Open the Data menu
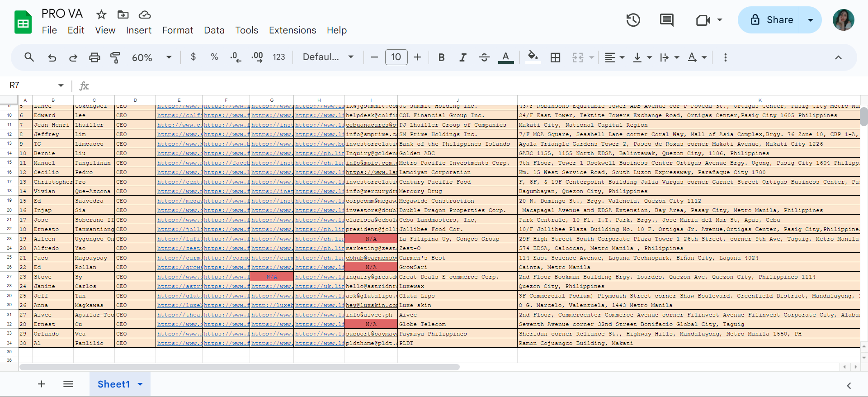 [x=214, y=30]
